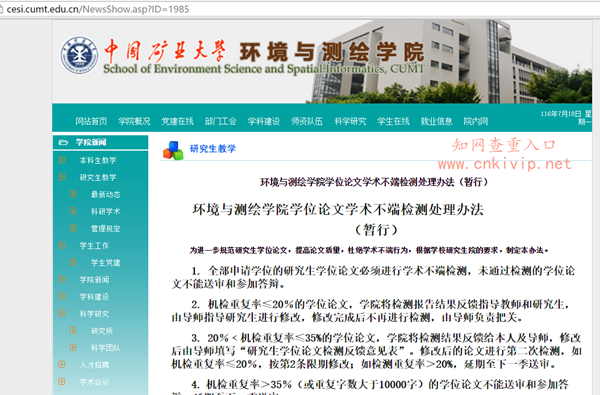600x395 pixels.
Task: Click the arrow icon beside 研究所
Action: coord(73,330)
